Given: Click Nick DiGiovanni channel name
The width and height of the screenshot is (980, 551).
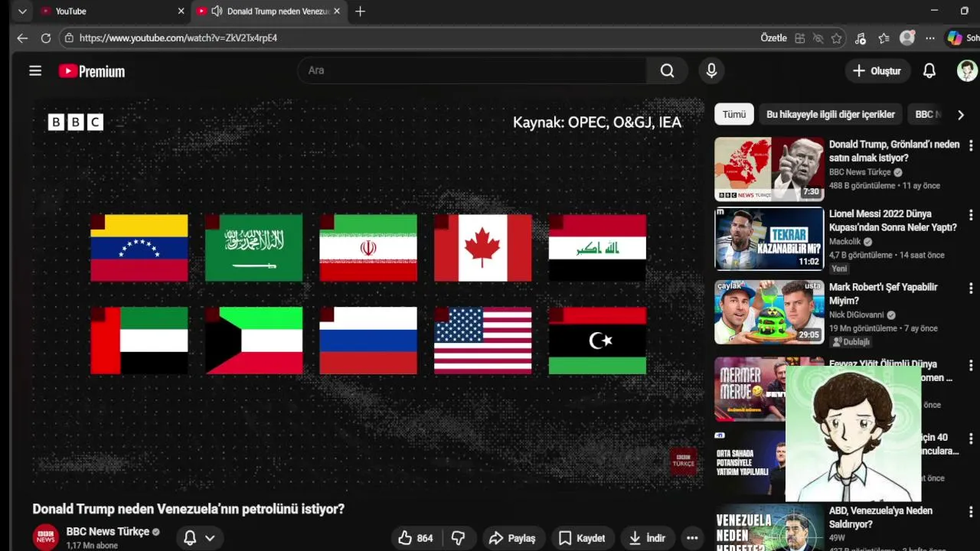Looking at the screenshot, I should (857, 315).
